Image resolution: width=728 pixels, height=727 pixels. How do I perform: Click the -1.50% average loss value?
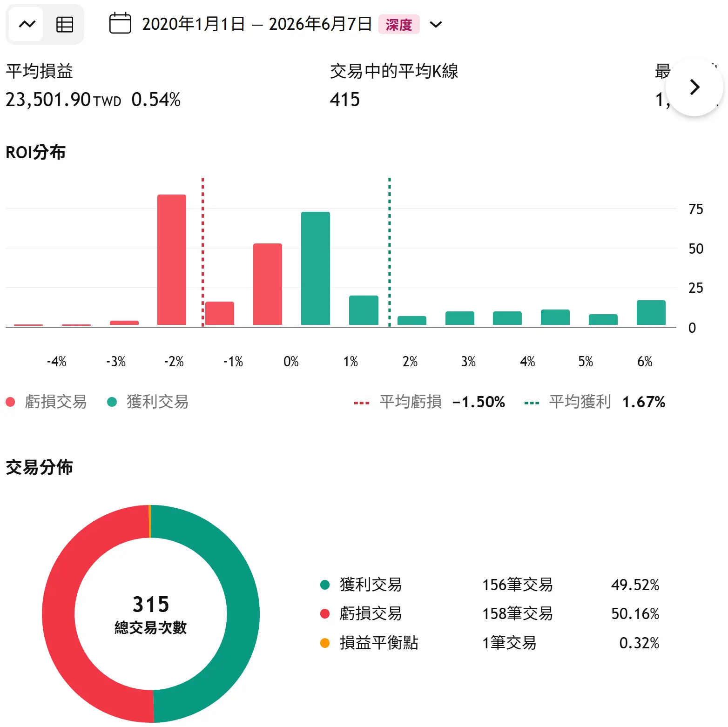tap(479, 402)
